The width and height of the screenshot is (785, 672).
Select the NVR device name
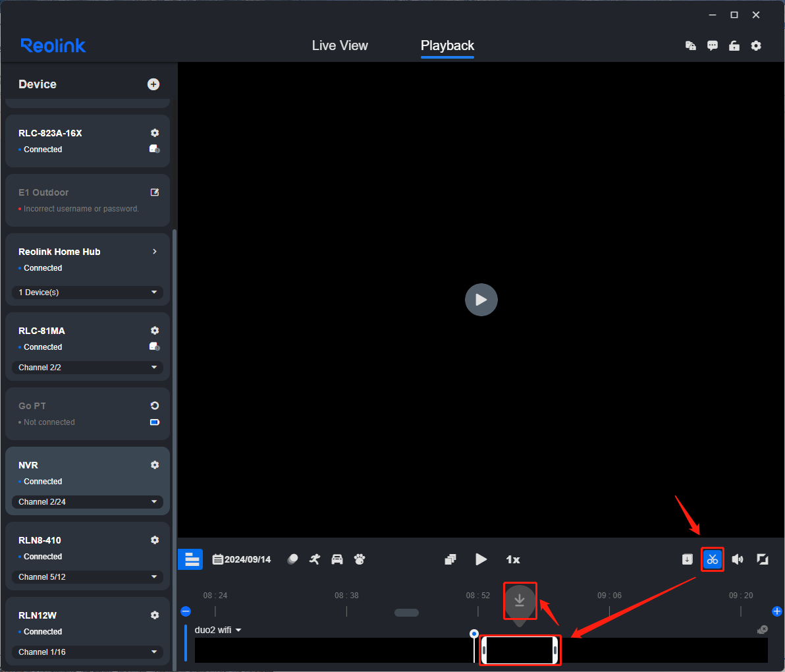[x=28, y=465]
